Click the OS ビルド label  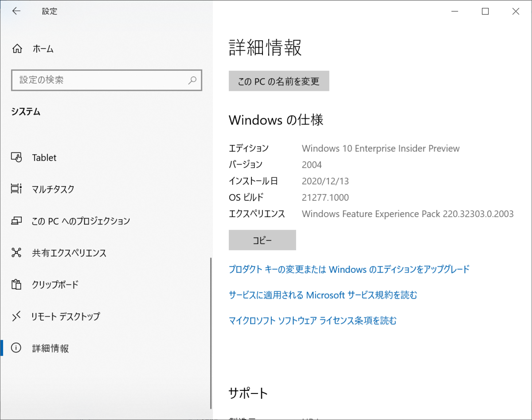coord(246,198)
